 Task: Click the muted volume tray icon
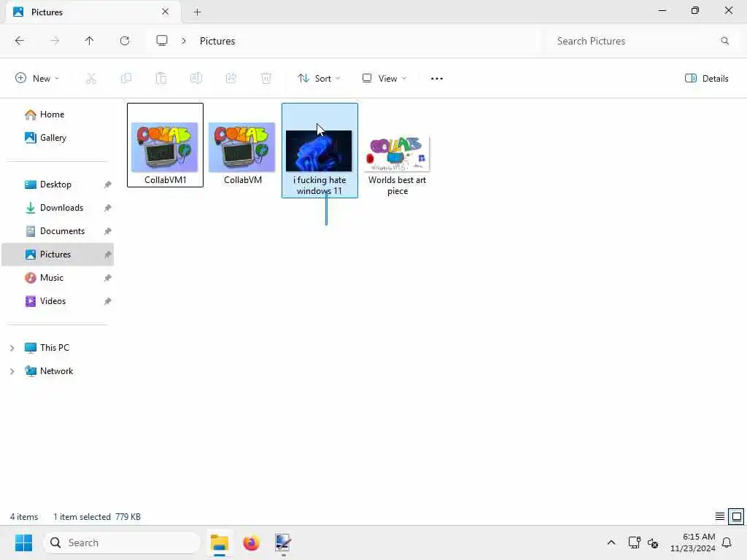(x=653, y=542)
